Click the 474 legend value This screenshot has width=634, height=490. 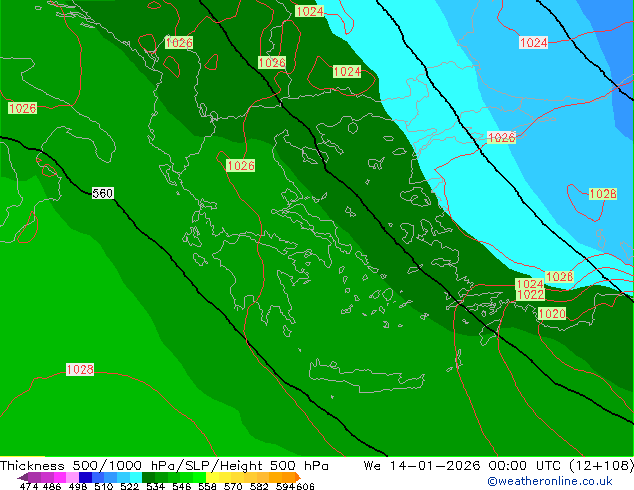(29, 486)
